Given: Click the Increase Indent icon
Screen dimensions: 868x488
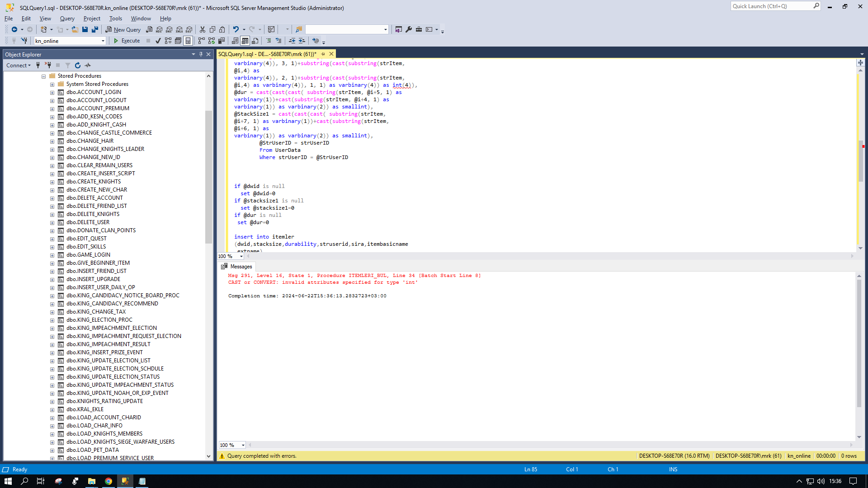Looking at the screenshot, I should tap(302, 41).
